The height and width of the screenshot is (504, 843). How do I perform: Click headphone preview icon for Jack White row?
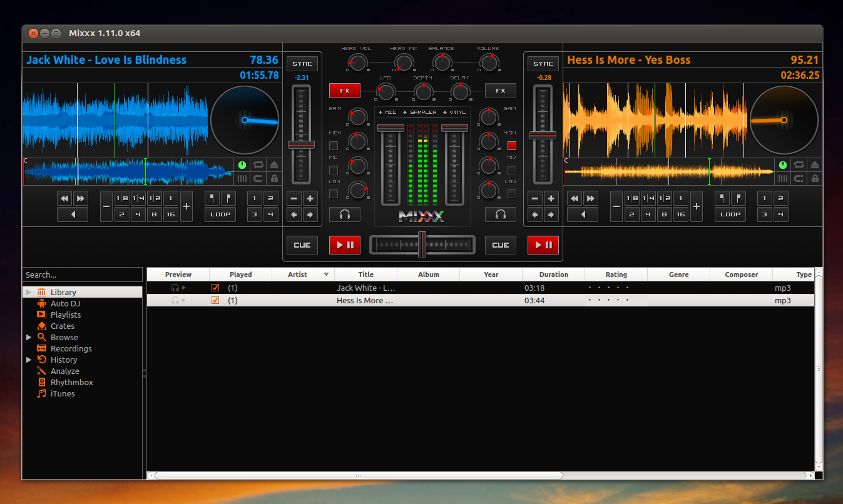[x=175, y=288]
